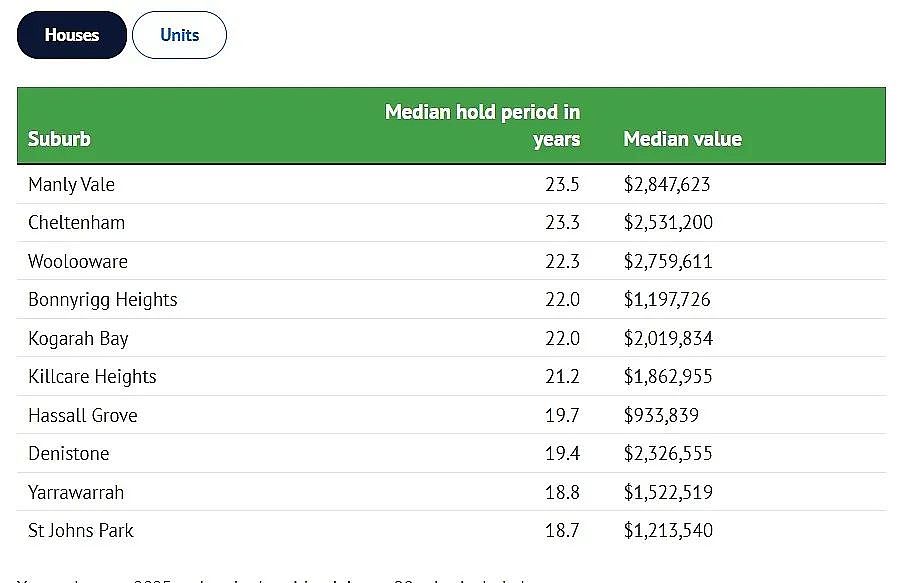The image size is (901, 583).
Task: Click the Bonnyrigg Heights suburb name
Action: pyautogui.click(x=103, y=300)
